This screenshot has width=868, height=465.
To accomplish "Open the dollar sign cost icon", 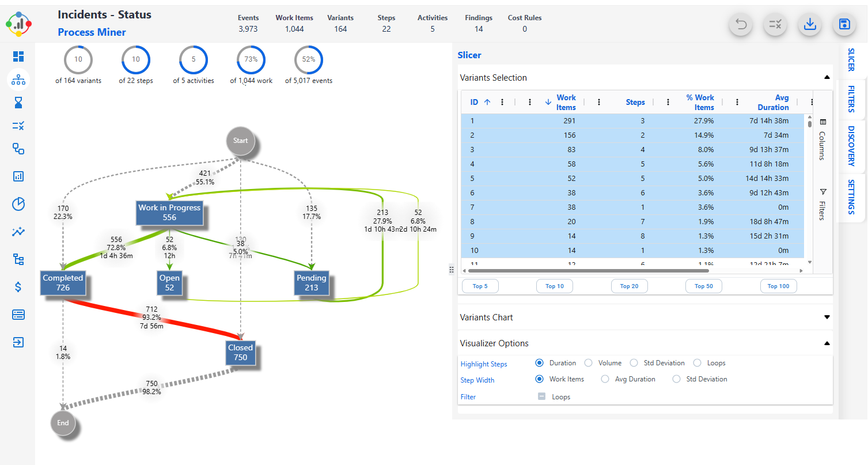I will 18,287.
